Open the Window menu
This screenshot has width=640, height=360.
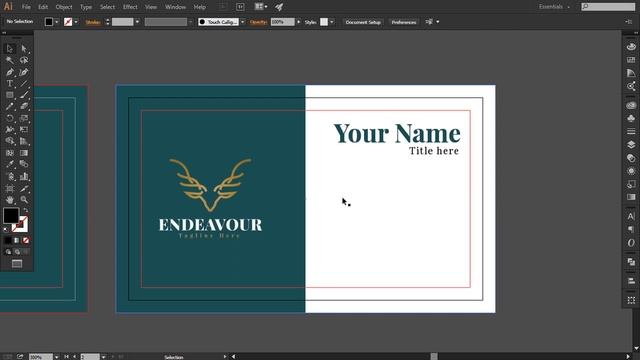pos(176,7)
